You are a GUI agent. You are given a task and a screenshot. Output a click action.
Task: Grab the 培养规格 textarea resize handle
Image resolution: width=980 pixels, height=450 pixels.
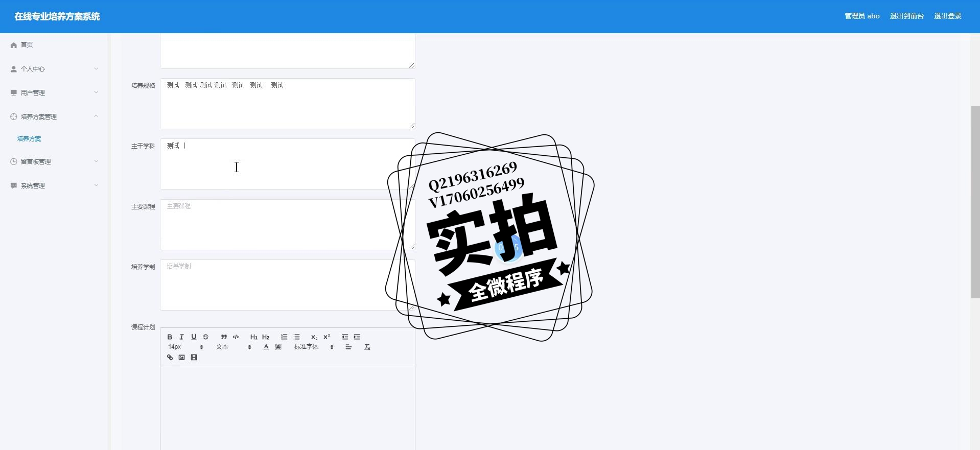click(412, 126)
